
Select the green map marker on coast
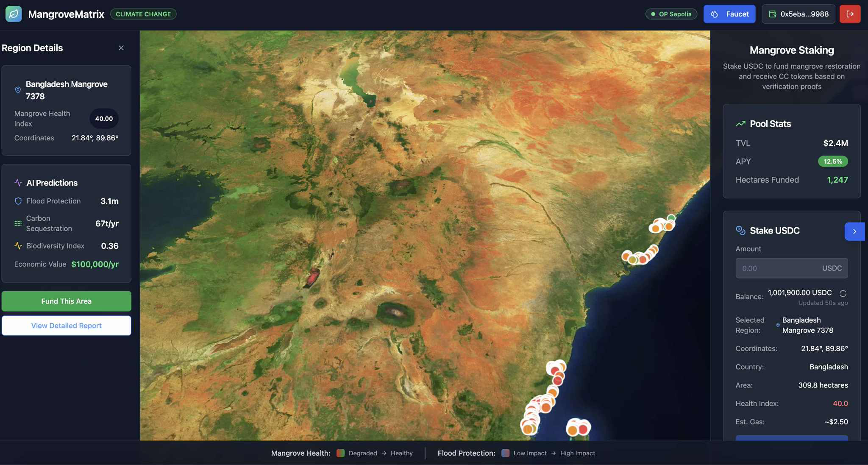671,218
